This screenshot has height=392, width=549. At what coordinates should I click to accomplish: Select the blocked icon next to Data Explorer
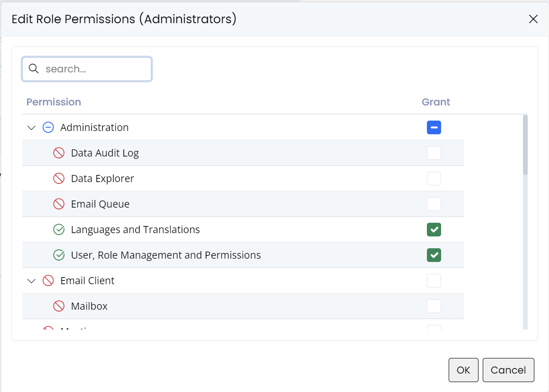point(59,178)
